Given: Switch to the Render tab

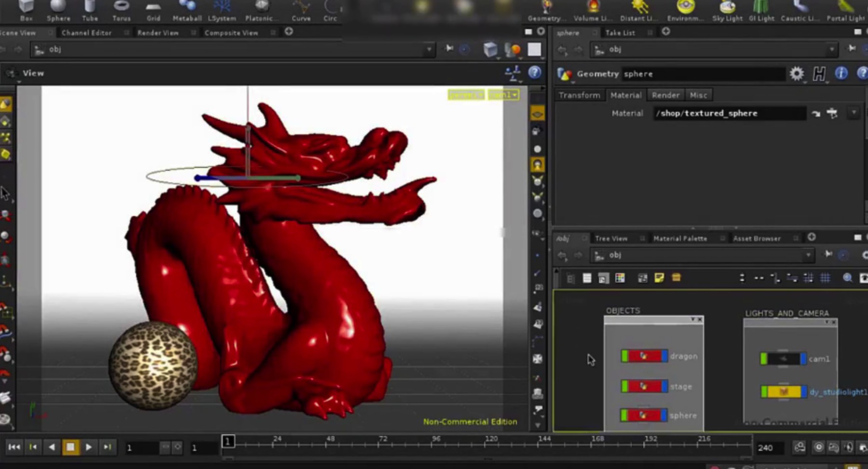Looking at the screenshot, I should click(x=665, y=95).
